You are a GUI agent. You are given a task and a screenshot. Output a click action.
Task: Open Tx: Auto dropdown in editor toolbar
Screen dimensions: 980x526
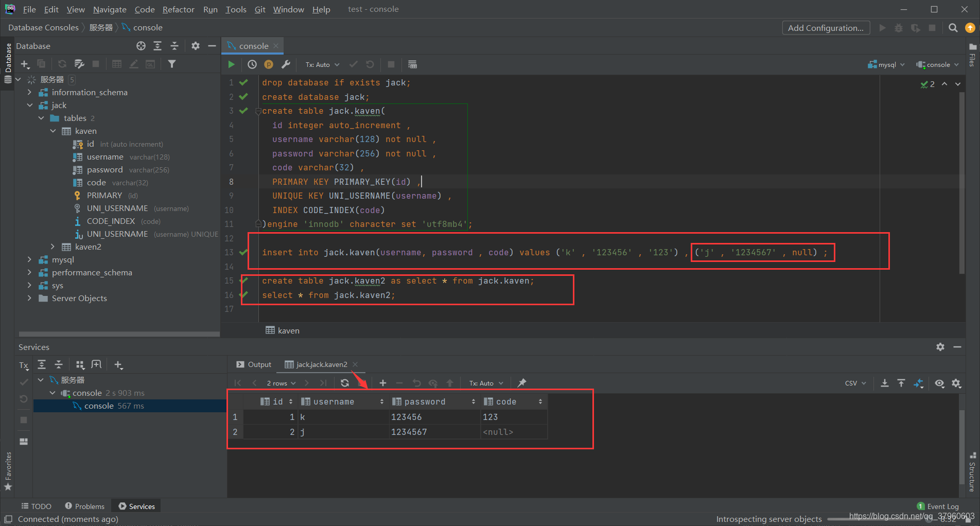[322, 64]
